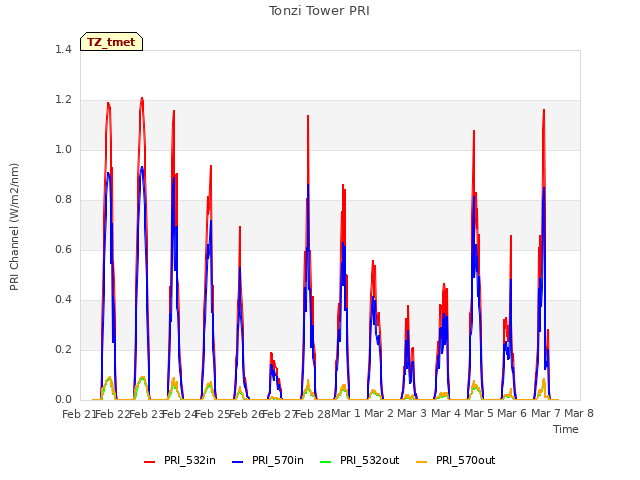Click the blue PRI_570in legend swatch
The width and height of the screenshot is (640, 480).
tap(238, 462)
